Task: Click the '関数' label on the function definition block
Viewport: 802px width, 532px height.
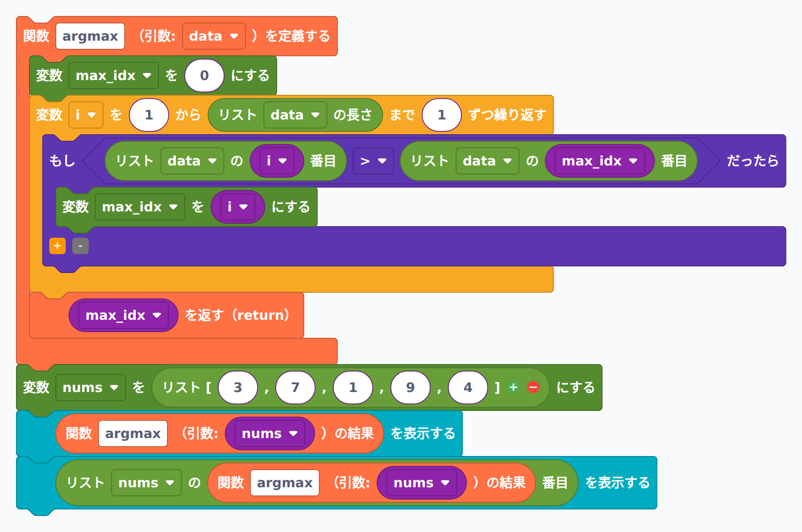Action: coord(36,36)
